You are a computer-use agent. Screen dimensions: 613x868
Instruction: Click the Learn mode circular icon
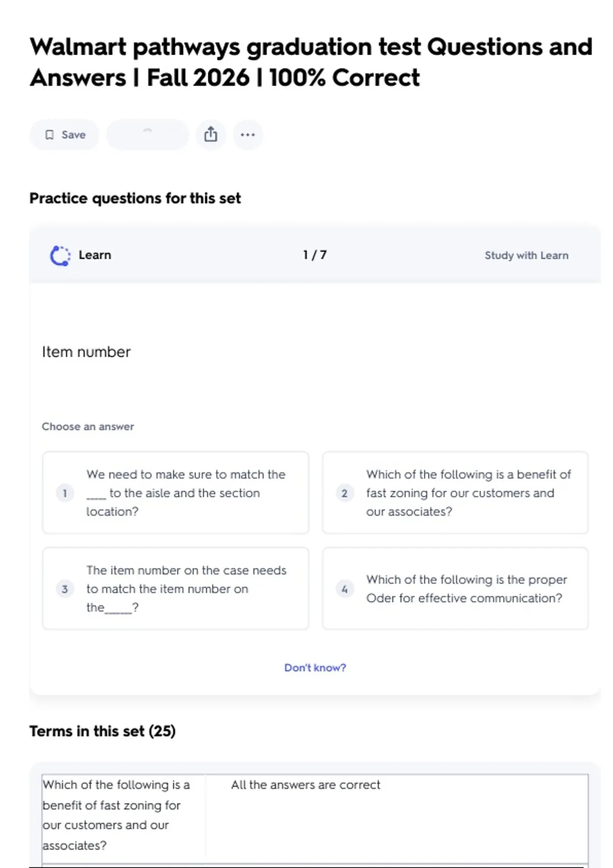click(x=60, y=255)
